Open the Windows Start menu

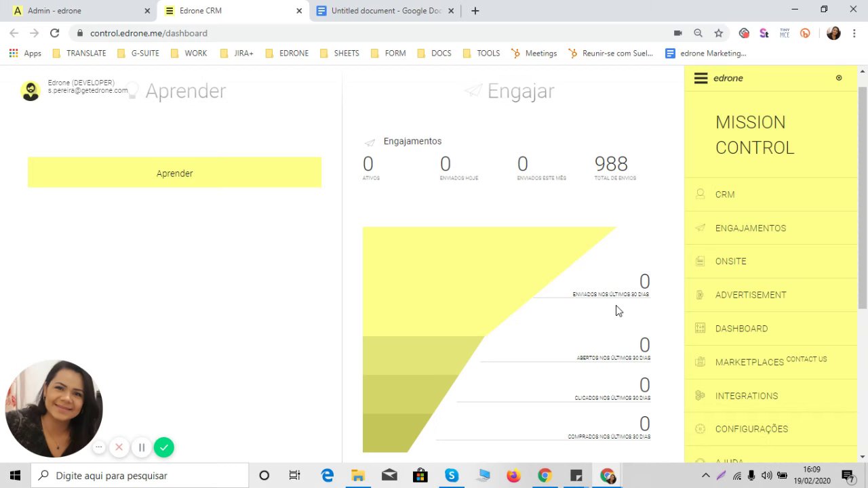click(x=15, y=476)
